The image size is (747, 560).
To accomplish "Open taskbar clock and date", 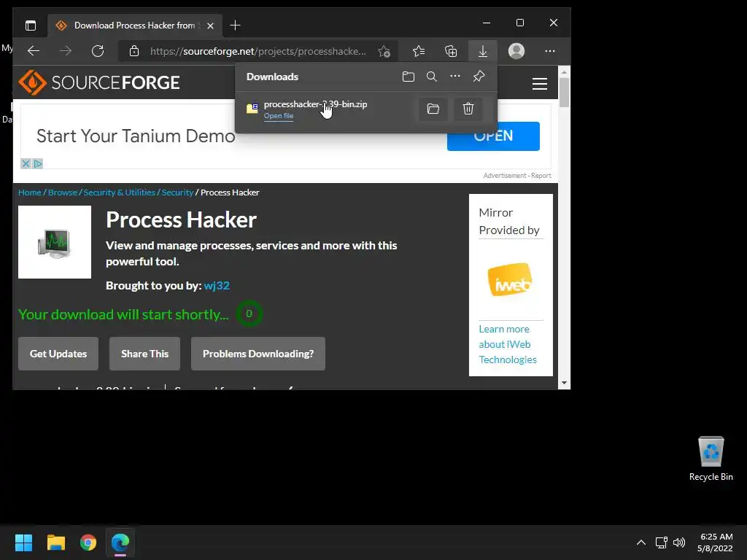I will pos(715,542).
